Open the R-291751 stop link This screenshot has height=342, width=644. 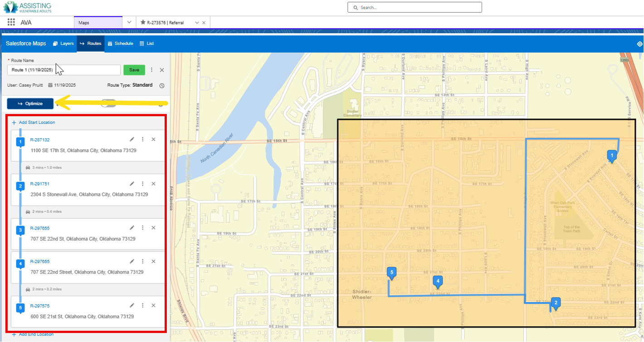pos(40,184)
